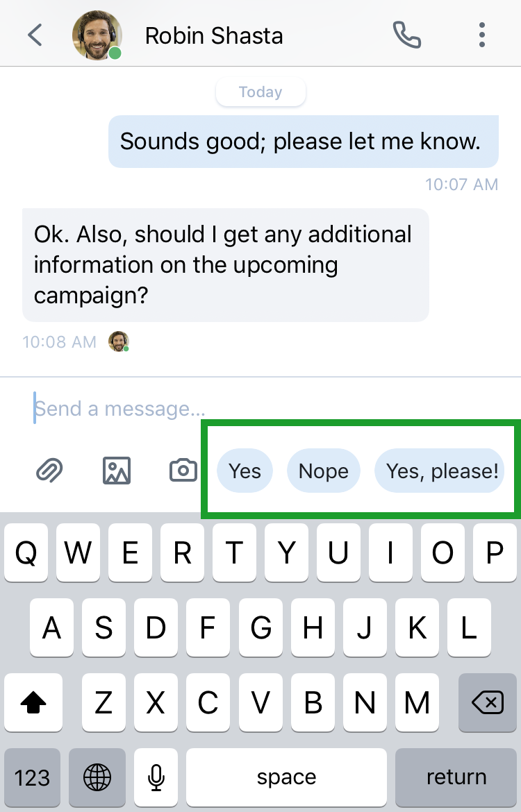Toggle the Shift key on the keyboard
The width and height of the screenshot is (521, 812).
[x=33, y=703]
